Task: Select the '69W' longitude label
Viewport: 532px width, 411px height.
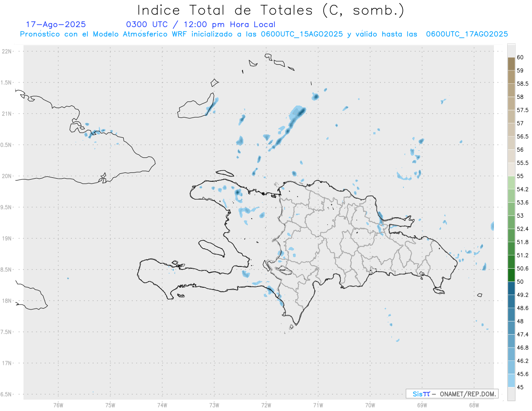Action: point(422,405)
